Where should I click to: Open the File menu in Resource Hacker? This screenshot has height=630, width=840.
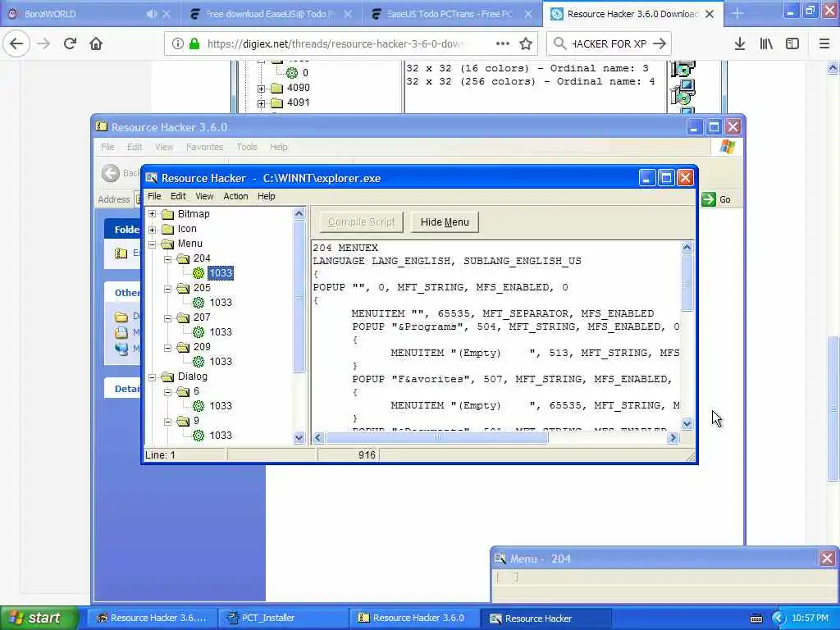(154, 196)
